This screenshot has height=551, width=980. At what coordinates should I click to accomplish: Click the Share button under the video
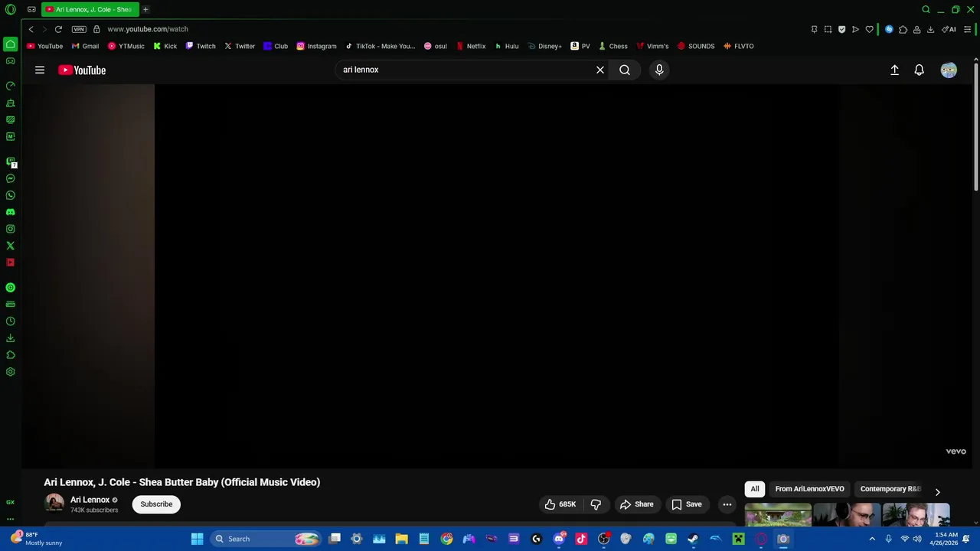coord(637,504)
